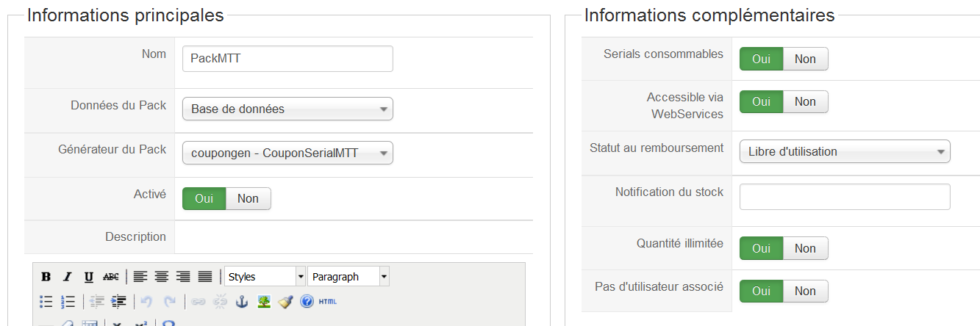Click the Notification du stock field
Image resolution: width=980 pixels, height=326 pixels.
845,197
